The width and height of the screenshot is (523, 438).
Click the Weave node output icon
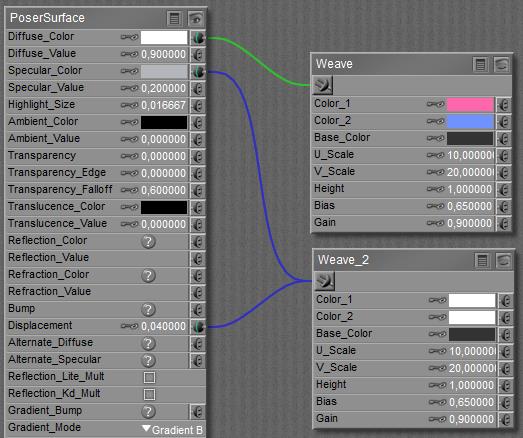click(323, 85)
